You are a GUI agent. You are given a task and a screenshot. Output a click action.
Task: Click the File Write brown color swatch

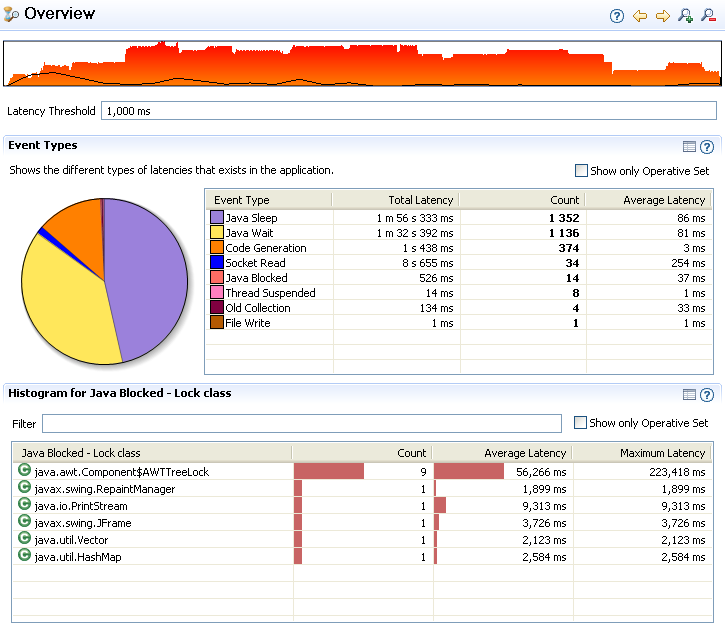pyautogui.click(x=217, y=322)
